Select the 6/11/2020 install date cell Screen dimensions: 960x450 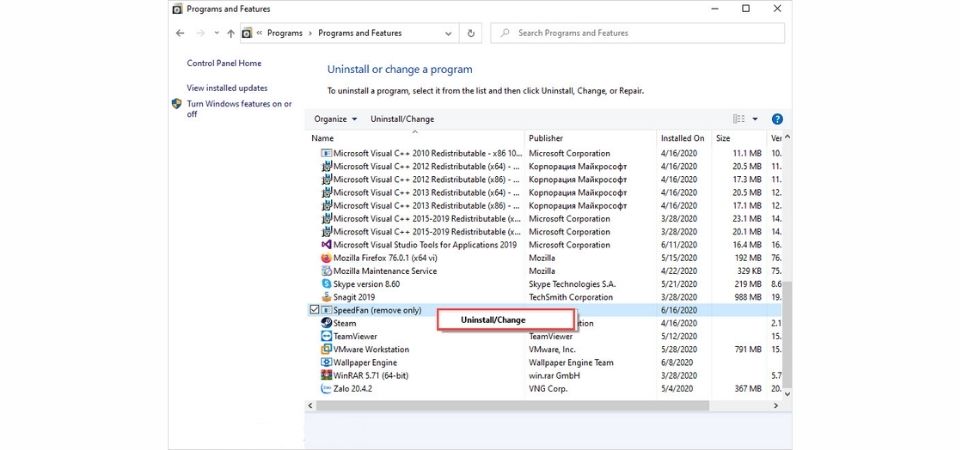[x=678, y=244]
